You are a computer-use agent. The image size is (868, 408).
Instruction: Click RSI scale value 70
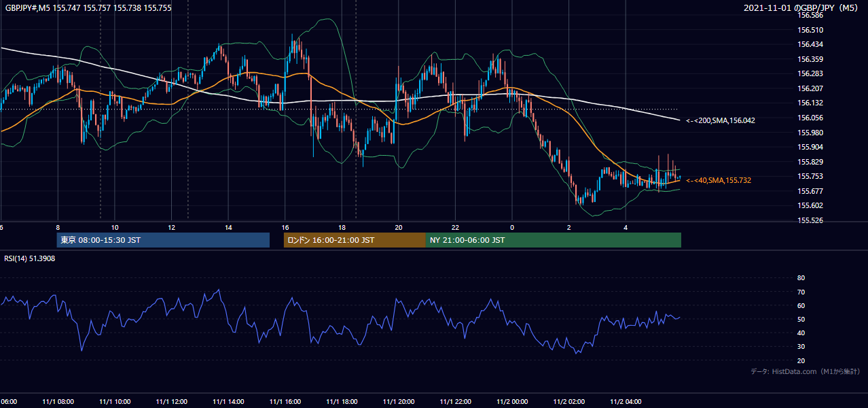[801, 292]
